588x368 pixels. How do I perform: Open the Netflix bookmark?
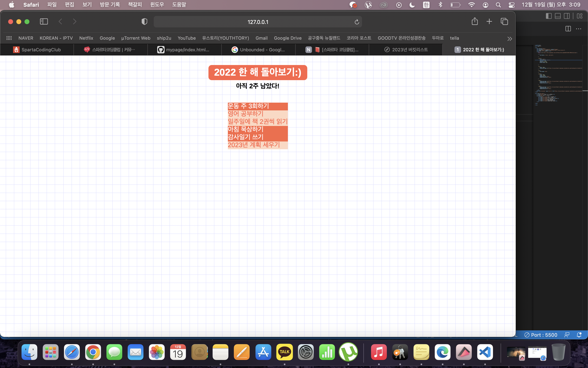click(x=86, y=38)
